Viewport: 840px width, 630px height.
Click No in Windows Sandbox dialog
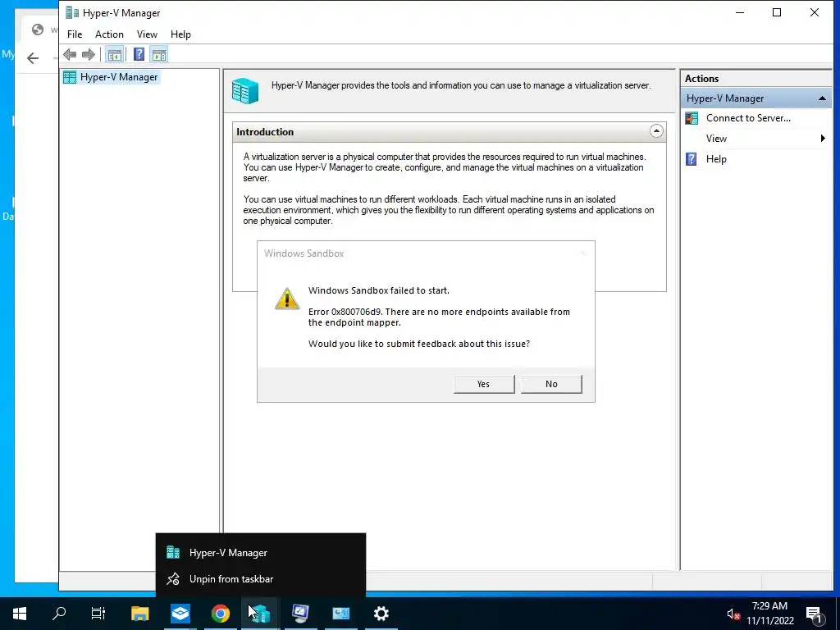[x=551, y=384]
